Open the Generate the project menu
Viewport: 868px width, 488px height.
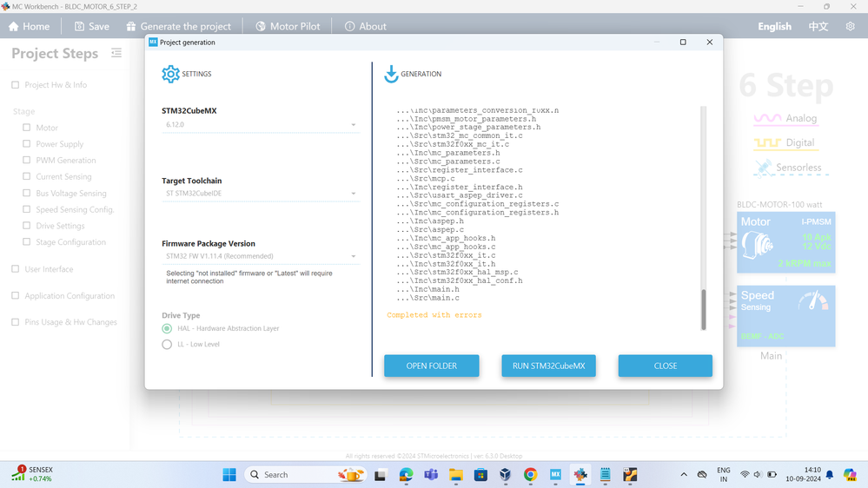pos(179,27)
